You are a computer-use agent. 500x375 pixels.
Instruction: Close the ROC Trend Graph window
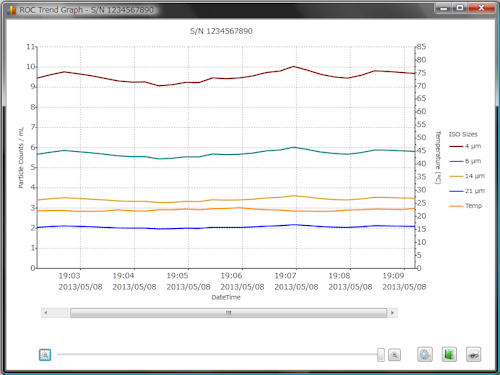pos(481,8)
